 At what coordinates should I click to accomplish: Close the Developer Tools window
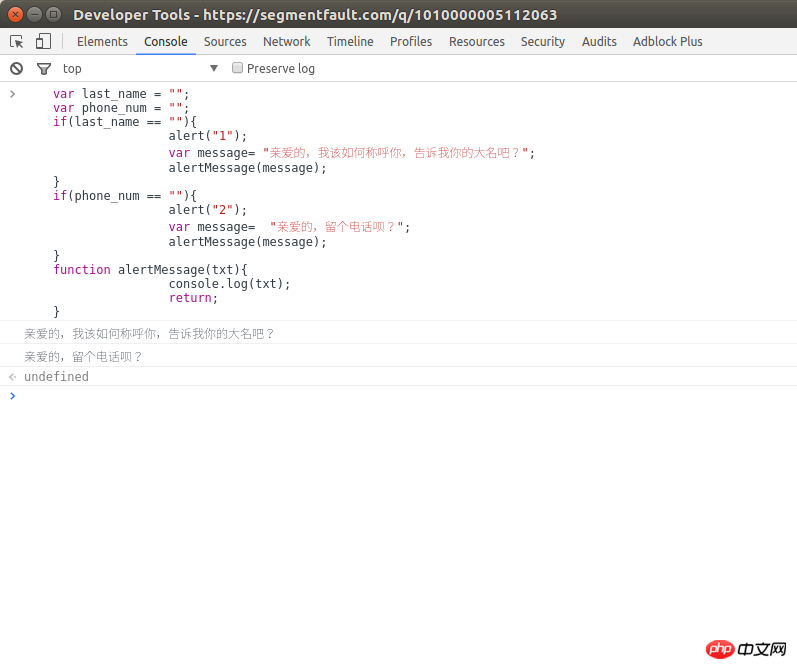click(16, 14)
